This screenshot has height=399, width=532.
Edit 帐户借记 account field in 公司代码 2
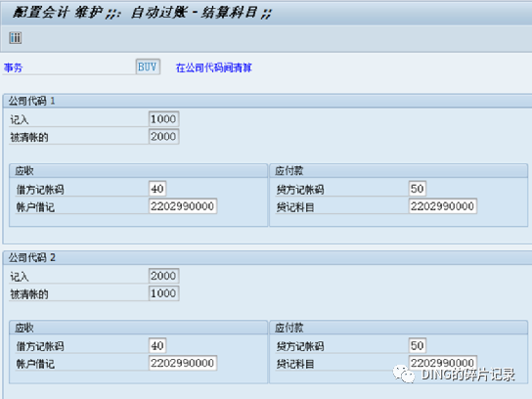click(x=183, y=363)
